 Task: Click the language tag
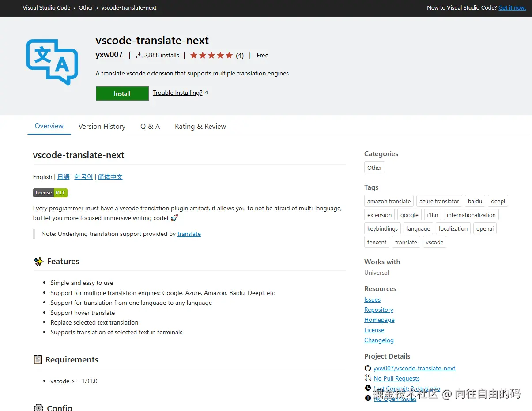pos(418,228)
